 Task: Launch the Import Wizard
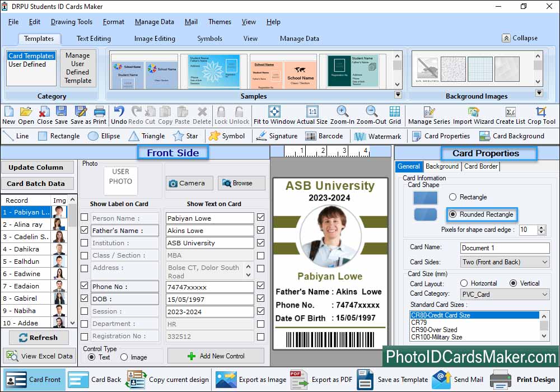click(x=473, y=115)
